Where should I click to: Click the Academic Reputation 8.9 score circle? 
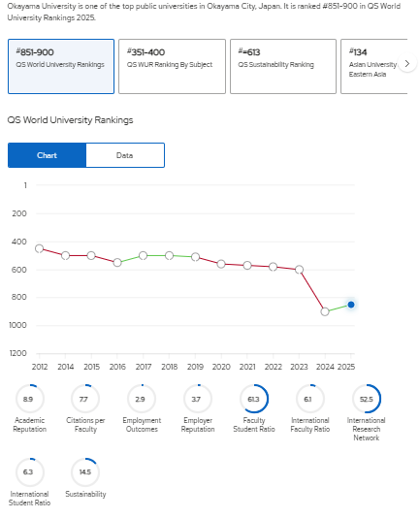29,399
